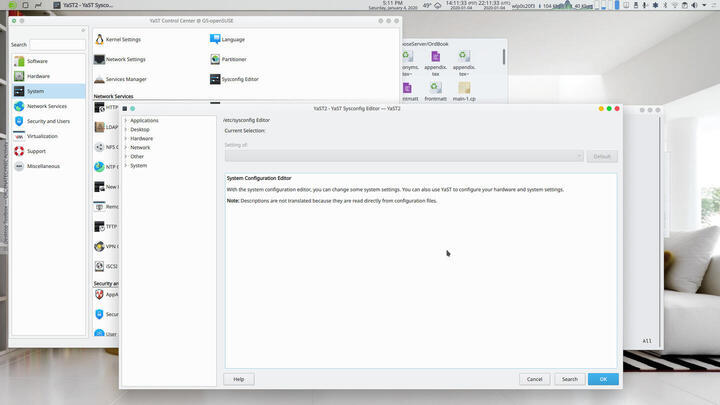Screen dimensions: 720x405
Task: Open appendix.tex purple file in file manager
Action: point(435,56)
